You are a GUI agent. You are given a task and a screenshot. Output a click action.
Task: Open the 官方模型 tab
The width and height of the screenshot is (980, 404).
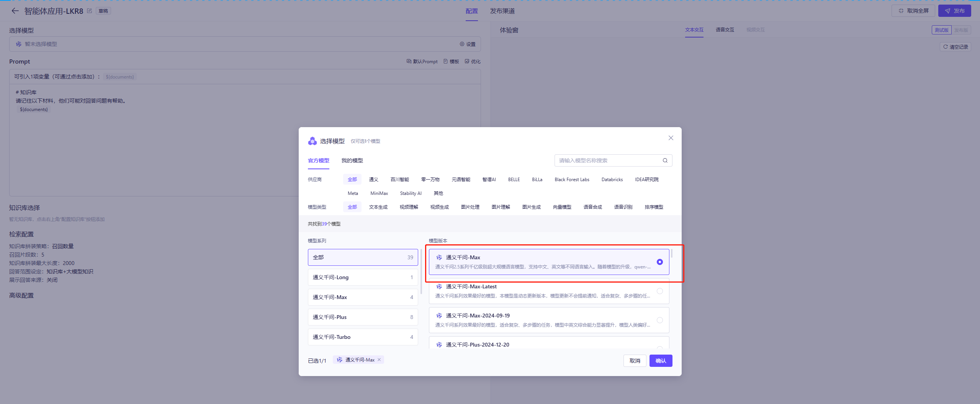coord(319,160)
